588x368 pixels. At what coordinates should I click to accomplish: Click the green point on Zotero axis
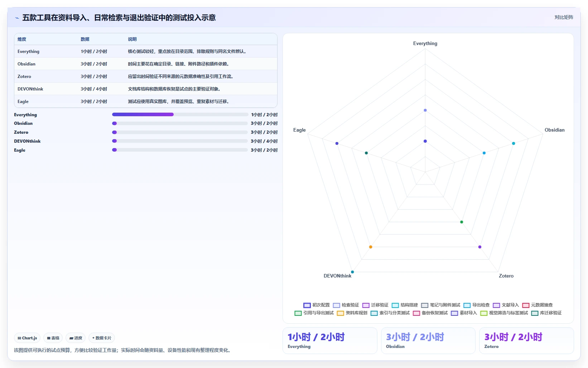462,222
